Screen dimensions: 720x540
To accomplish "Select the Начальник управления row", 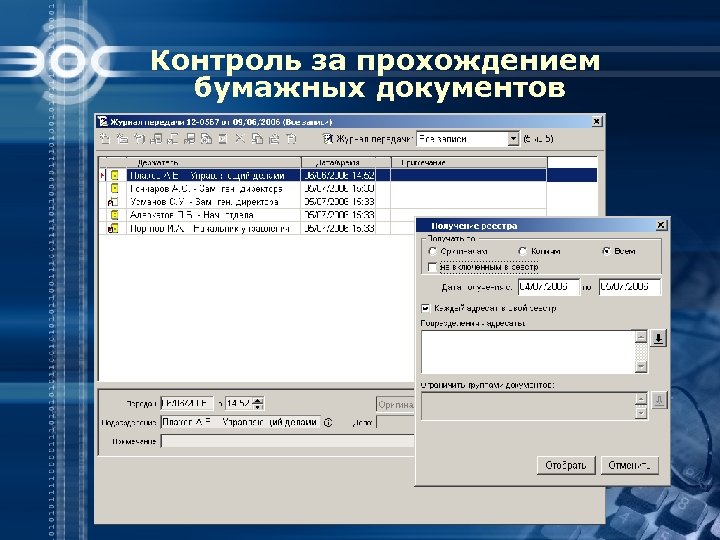I will point(257,228).
